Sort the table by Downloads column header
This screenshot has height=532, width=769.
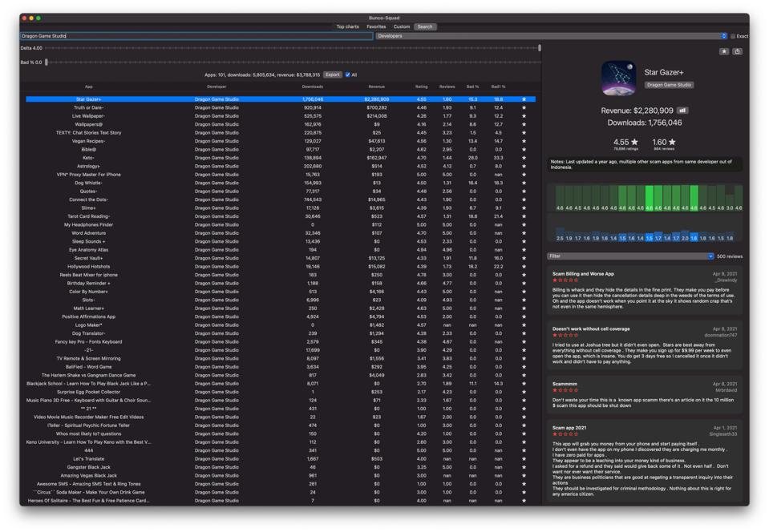point(312,87)
